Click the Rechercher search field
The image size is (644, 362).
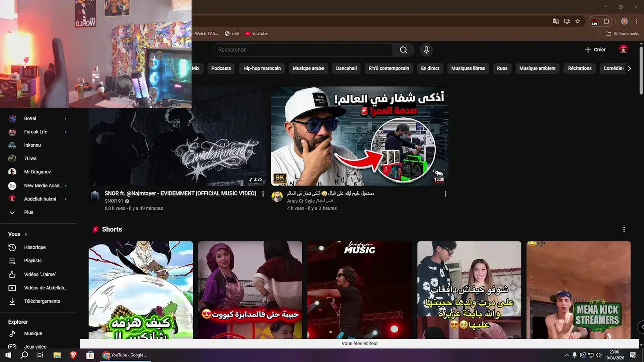pyautogui.click(x=303, y=50)
